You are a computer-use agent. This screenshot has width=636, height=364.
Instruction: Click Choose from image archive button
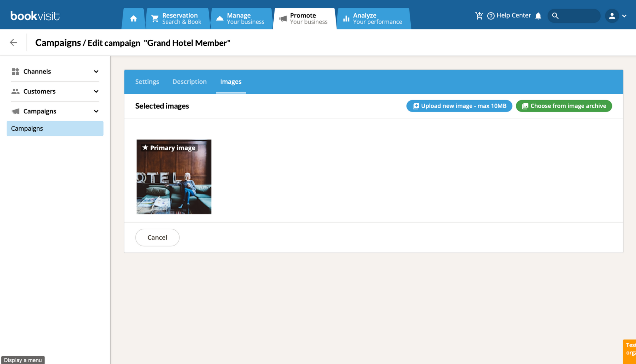click(x=564, y=106)
